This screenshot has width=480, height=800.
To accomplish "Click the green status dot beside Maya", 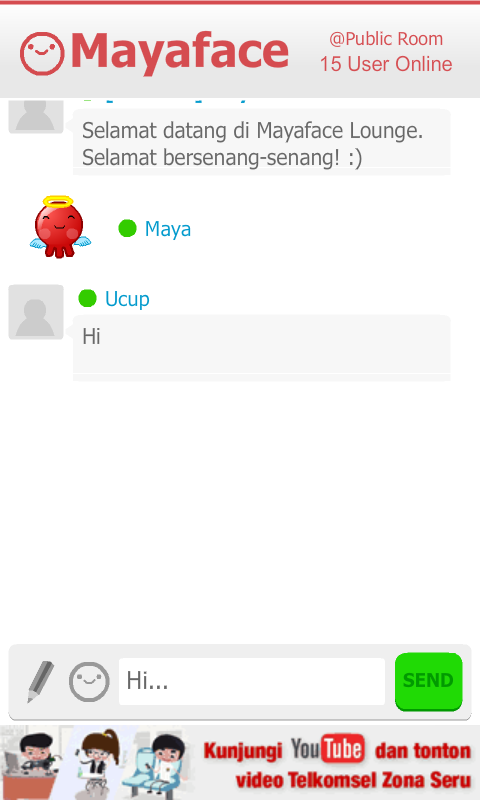I will [127, 228].
